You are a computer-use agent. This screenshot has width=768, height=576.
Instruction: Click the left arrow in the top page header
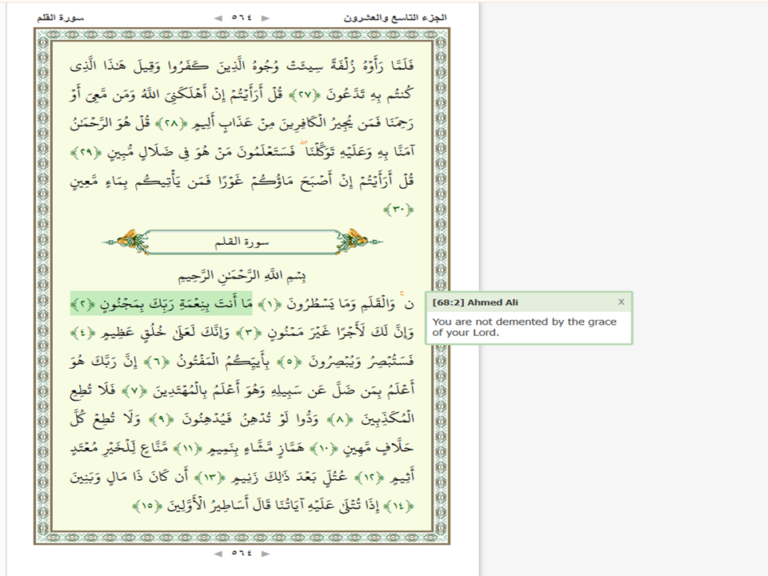pos(218,18)
